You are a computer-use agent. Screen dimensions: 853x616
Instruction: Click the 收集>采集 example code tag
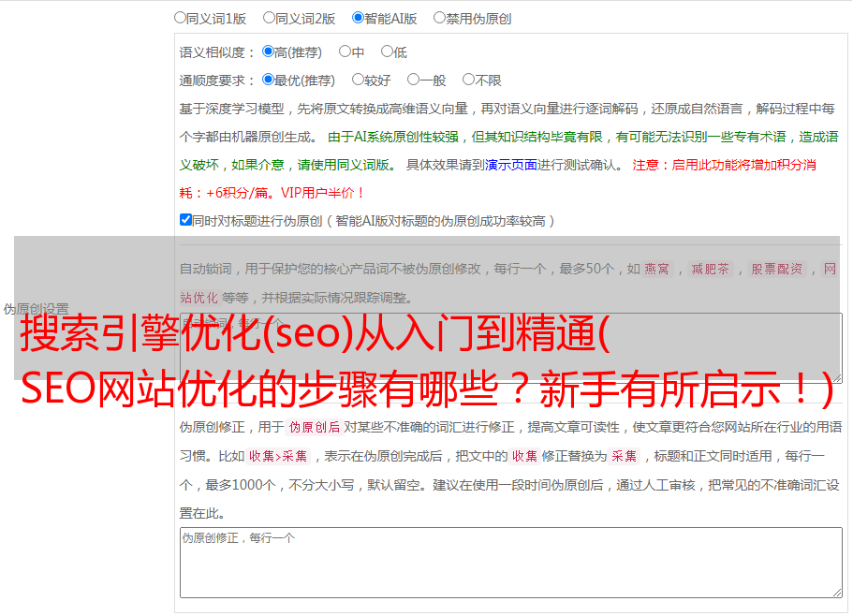pyautogui.click(x=278, y=456)
